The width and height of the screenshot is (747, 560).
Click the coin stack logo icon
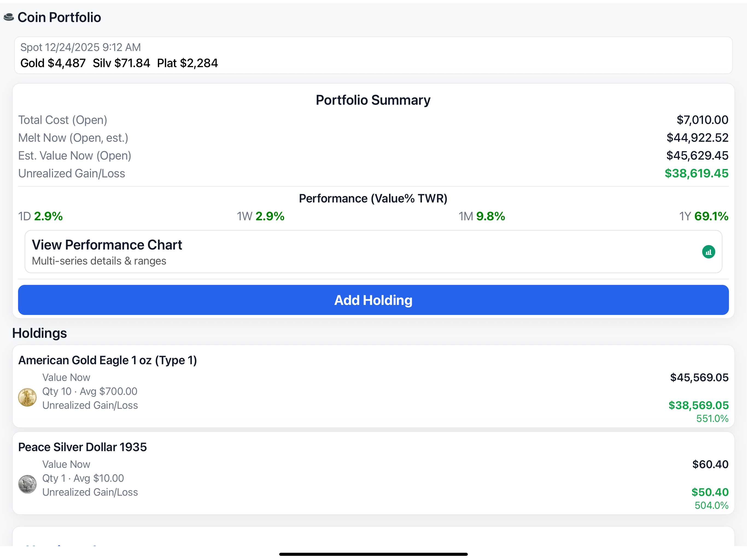[8, 17]
